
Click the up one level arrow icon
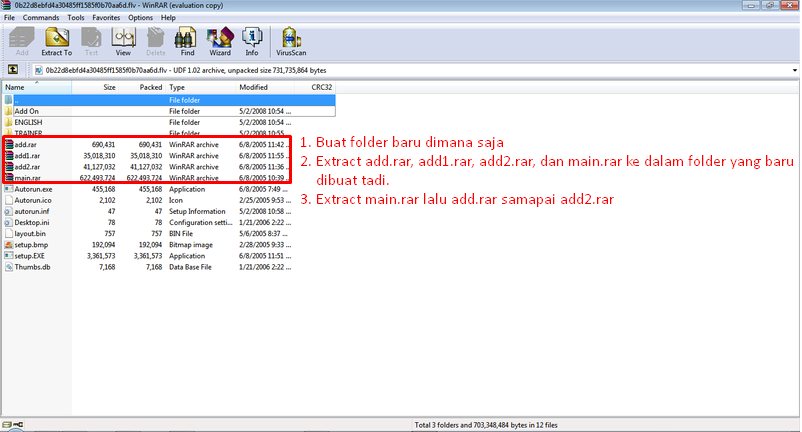point(13,71)
